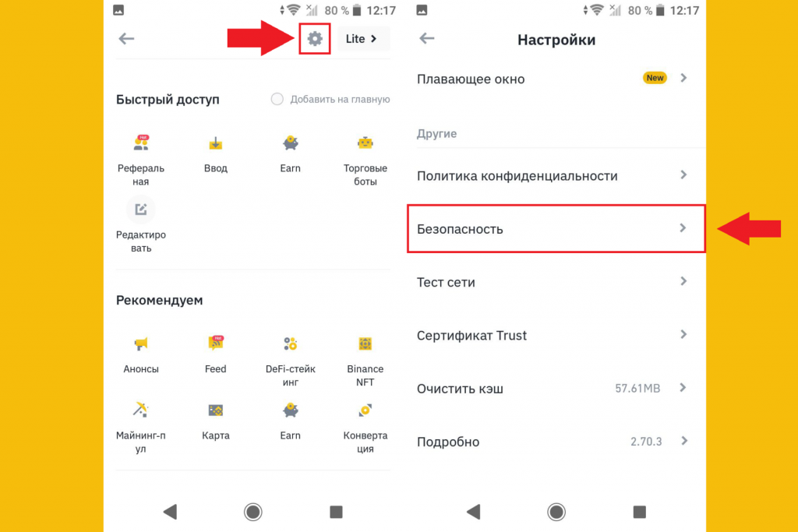Viewport: 798px width, 532px height.
Task: Go back from the Настройки screen
Action: [x=426, y=39]
